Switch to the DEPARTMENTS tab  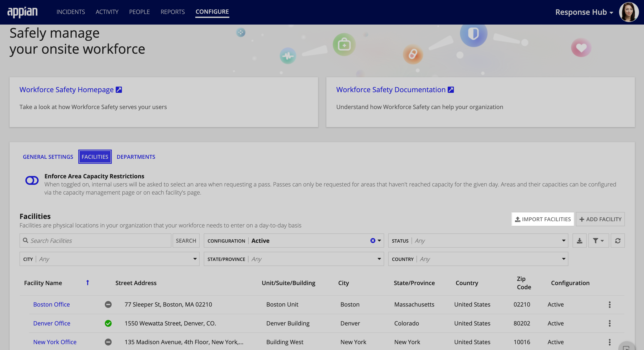136,156
